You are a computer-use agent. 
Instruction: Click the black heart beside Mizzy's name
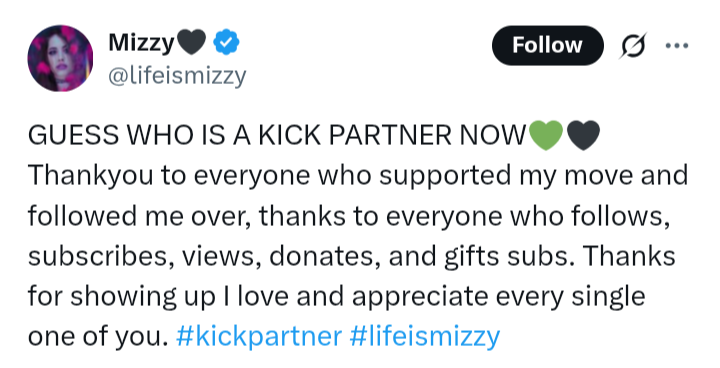191,43
